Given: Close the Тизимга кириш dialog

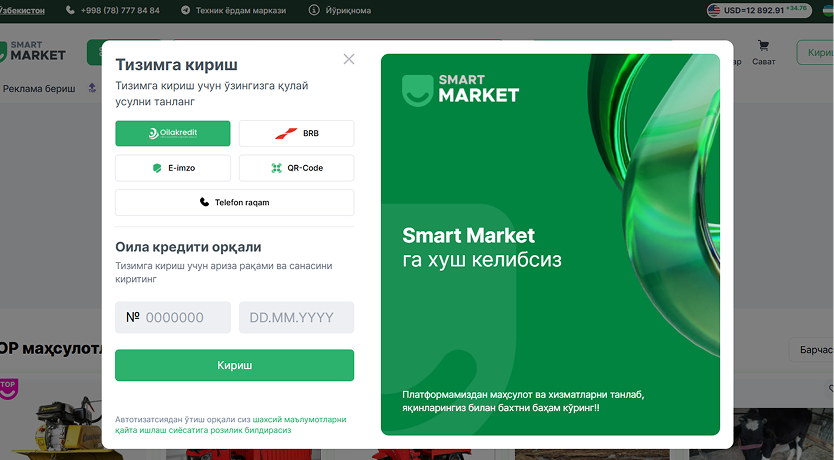Looking at the screenshot, I should click(349, 59).
